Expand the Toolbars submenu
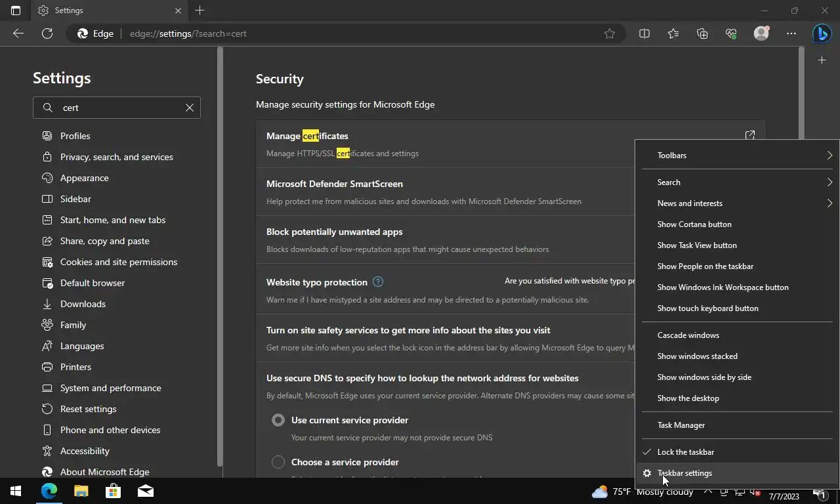 737,156
